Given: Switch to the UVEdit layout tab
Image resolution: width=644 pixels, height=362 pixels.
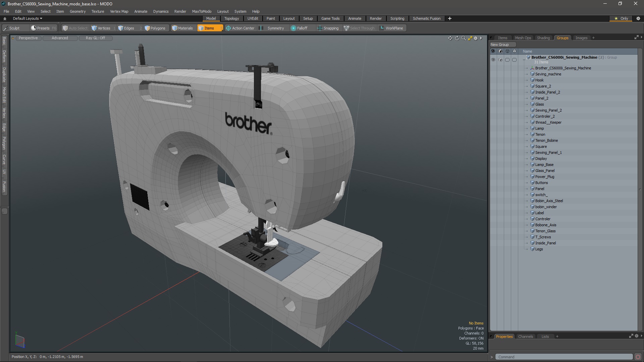Looking at the screenshot, I should tap(253, 18).
